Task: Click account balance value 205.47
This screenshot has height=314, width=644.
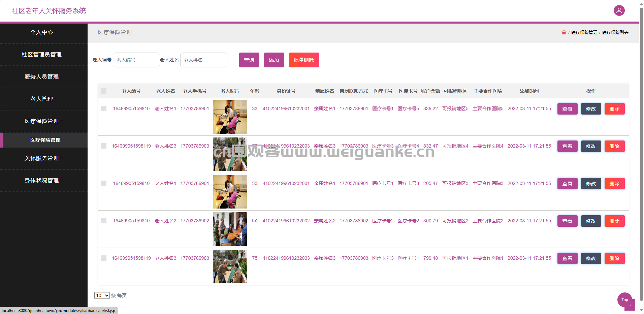Action: (430, 183)
